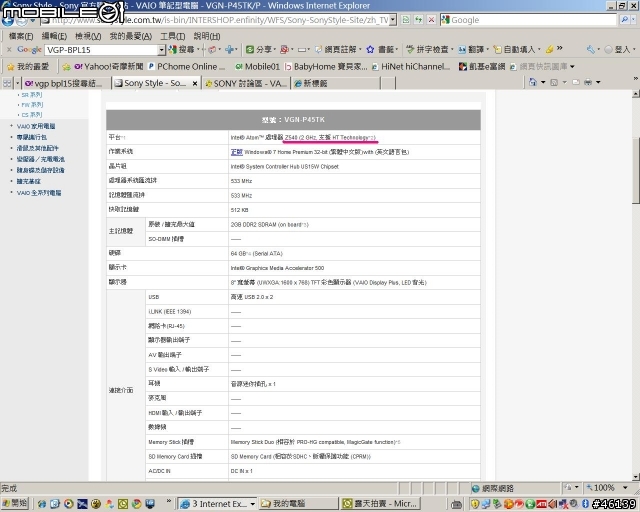Click the red stop loading icon
640x512 pixels.
click(431, 20)
